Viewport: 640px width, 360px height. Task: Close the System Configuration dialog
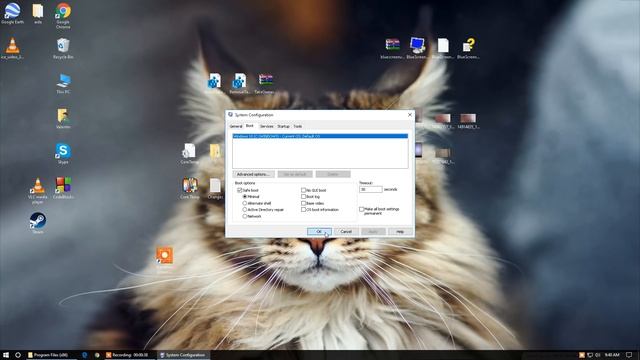(x=410, y=115)
